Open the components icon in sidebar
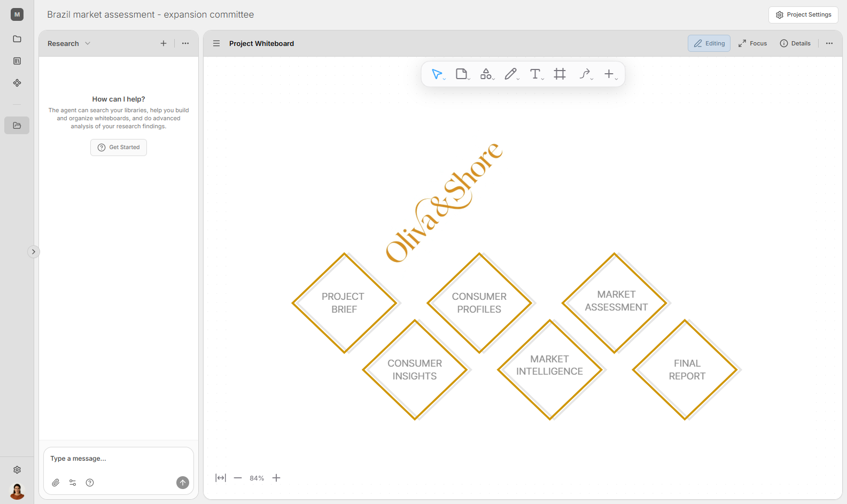 point(17,83)
